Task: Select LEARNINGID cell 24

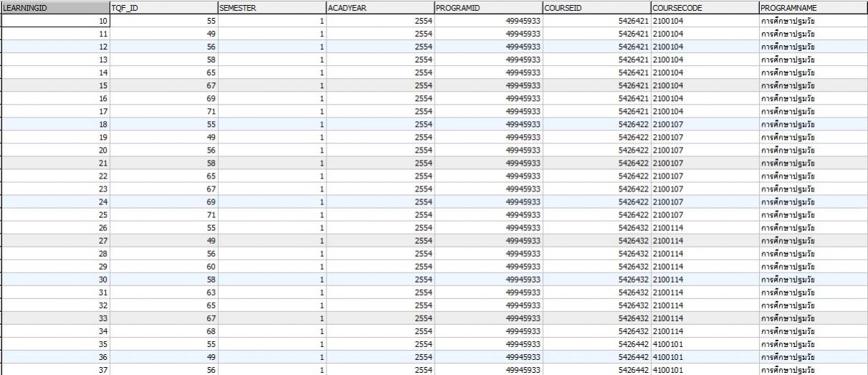Action: (55, 201)
